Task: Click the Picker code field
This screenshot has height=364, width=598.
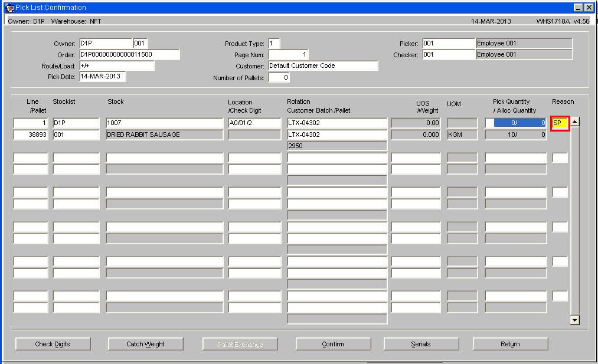Action: (449, 44)
